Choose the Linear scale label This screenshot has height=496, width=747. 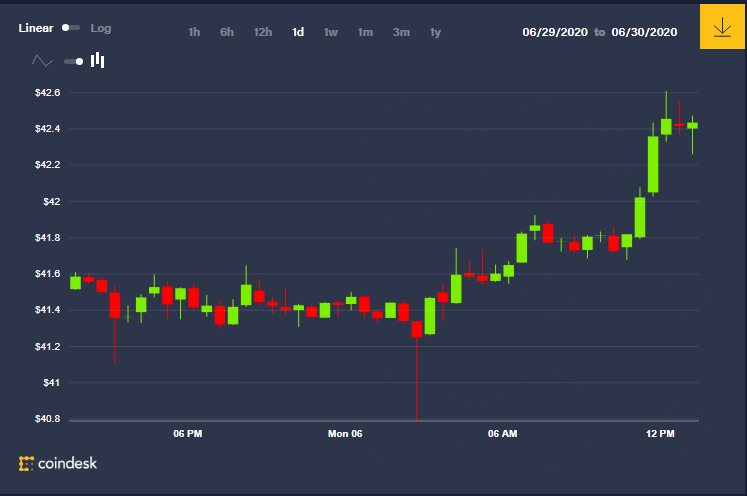36,28
